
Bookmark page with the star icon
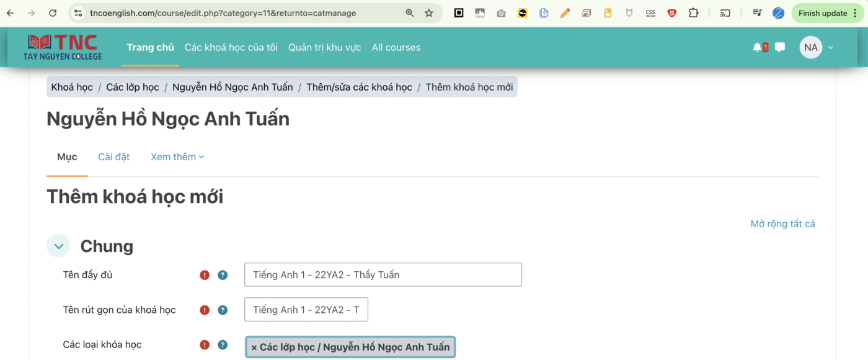coord(429,13)
